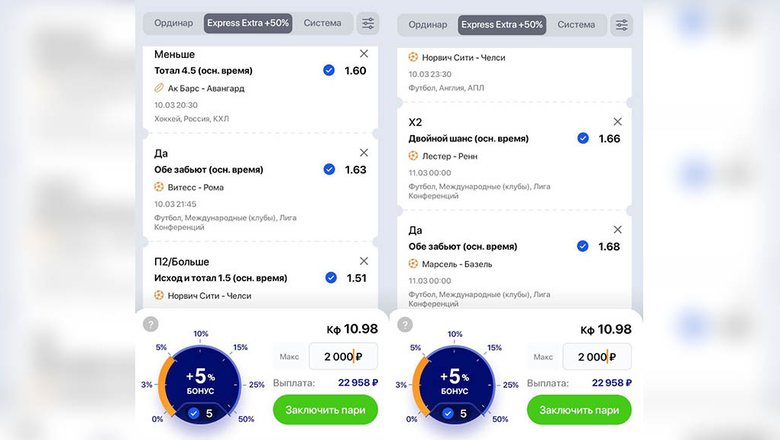Click Макс button in left panel

point(289,356)
